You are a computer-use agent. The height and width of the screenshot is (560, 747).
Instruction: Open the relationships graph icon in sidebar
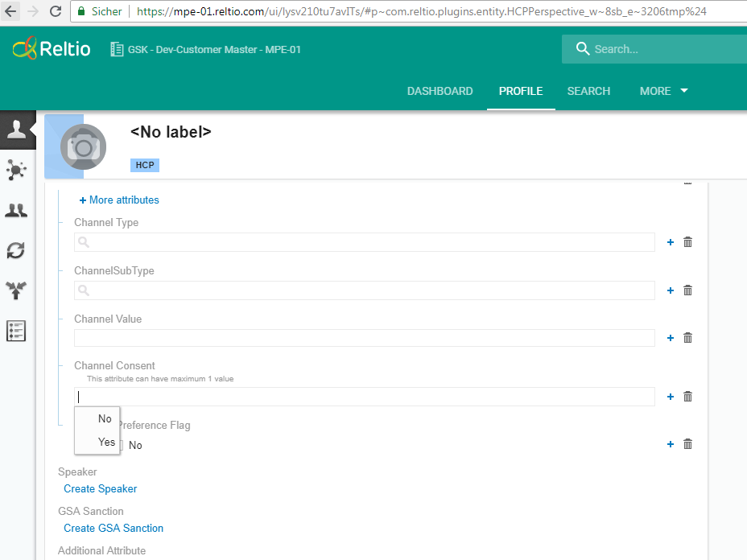coord(17,170)
